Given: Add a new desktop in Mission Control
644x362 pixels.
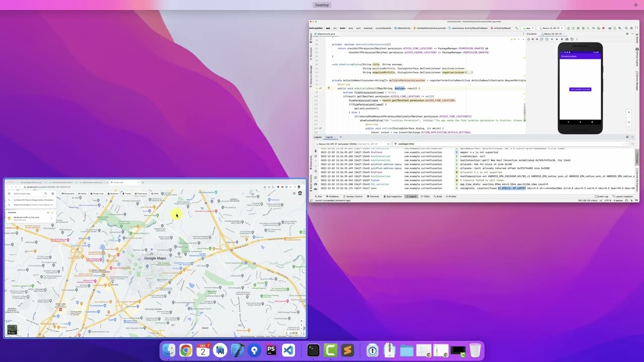Looking at the screenshot, I should (x=636, y=5).
